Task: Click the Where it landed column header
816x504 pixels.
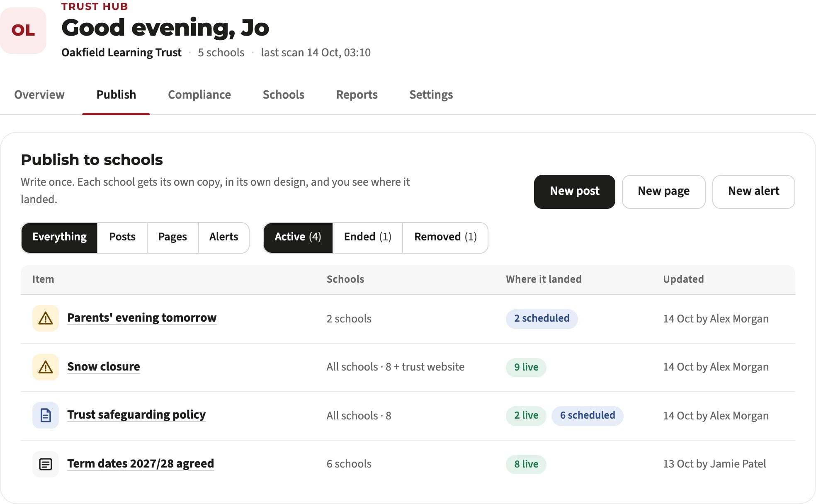Action: click(544, 279)
